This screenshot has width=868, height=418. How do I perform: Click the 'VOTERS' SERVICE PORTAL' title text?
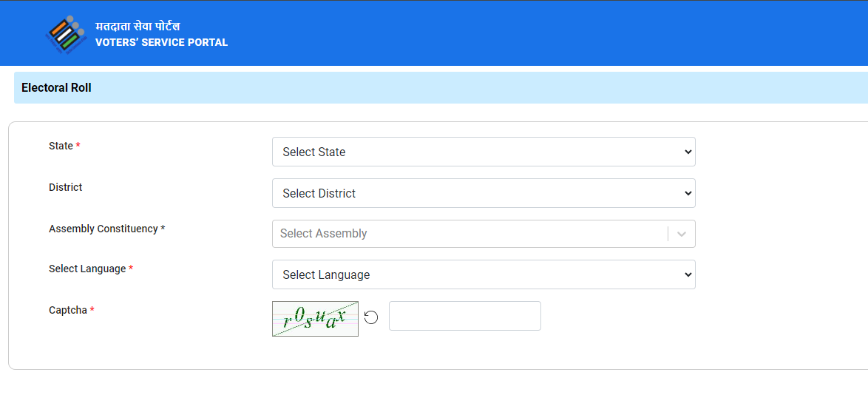pyautogui.click(x=161, y=43)
